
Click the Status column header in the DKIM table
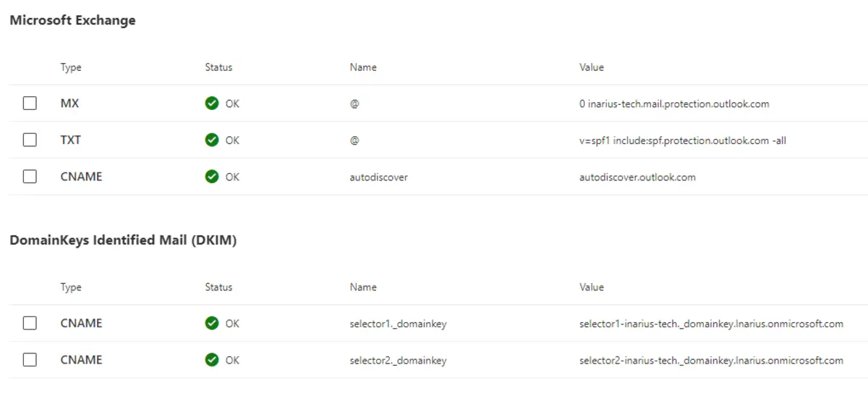click(x=218, y=287)
